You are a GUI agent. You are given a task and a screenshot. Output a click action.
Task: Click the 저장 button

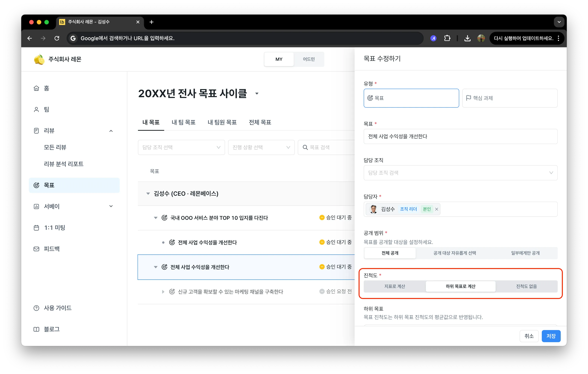click(551, 336)
